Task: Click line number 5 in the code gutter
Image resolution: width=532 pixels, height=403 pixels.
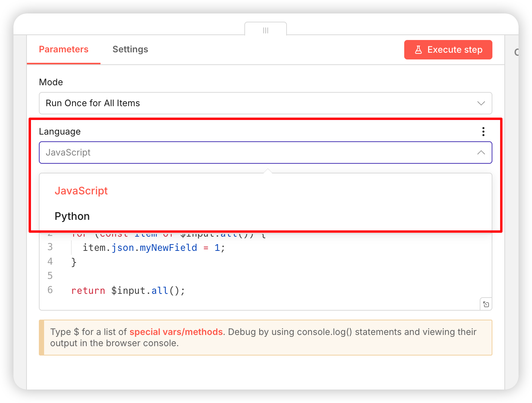Action: (x=50, y=276)
